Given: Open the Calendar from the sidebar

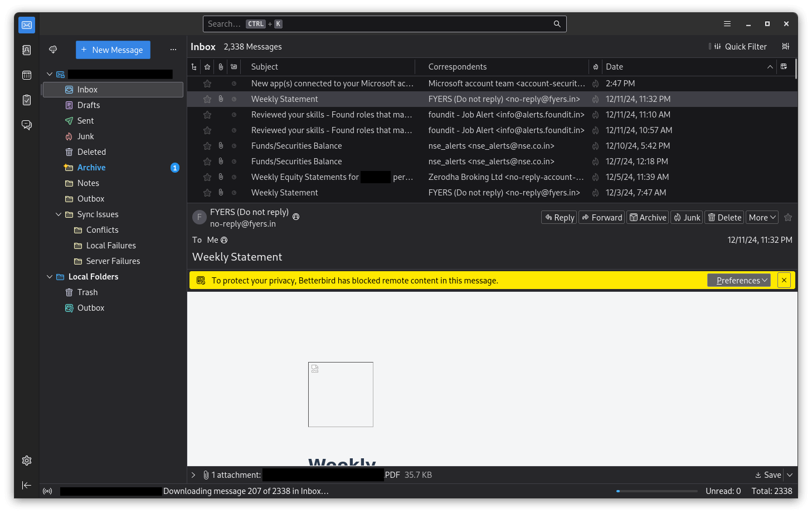Looking at the screenshot, I should [26, 74].
